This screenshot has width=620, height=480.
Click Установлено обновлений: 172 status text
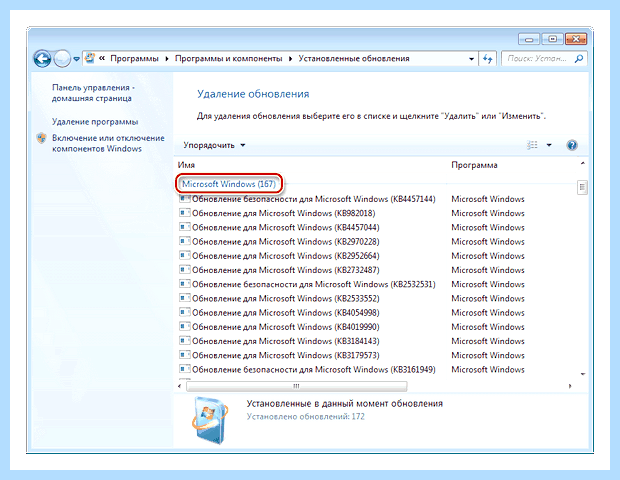click(x=306, y=416)
